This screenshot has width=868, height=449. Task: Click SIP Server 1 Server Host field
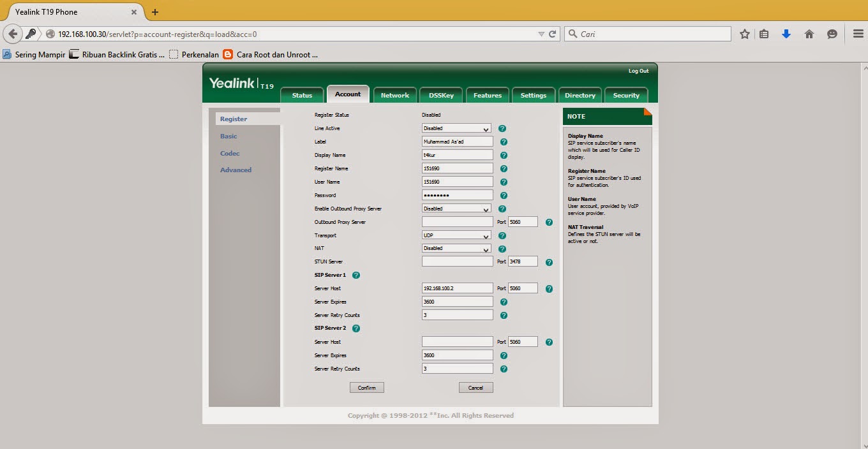click(457, 288)
